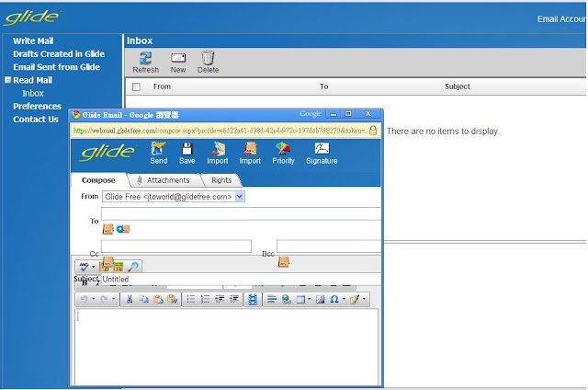Cut selection with the scissors icon
Viewport: 588px width, 390px height.
click(x=130, y=299)
